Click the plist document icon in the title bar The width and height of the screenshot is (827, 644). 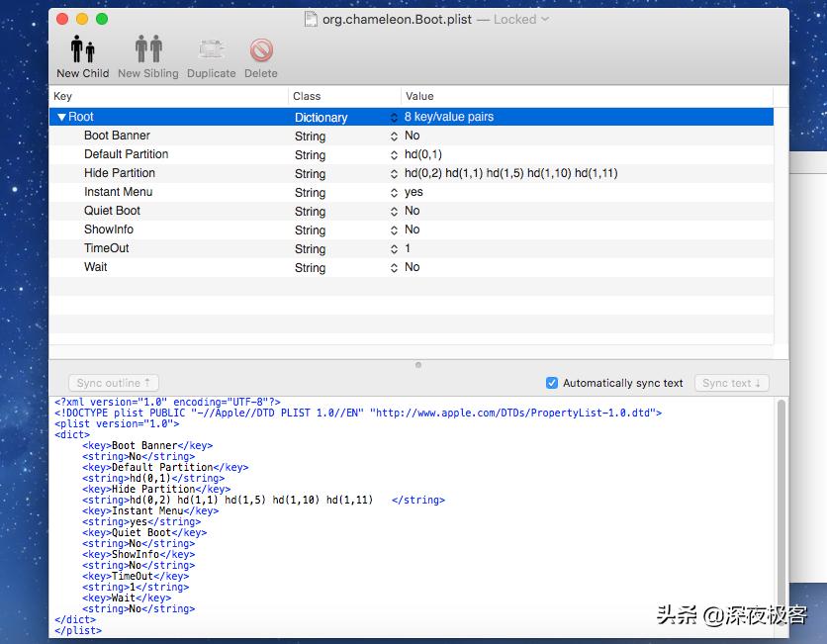[310, 19]
